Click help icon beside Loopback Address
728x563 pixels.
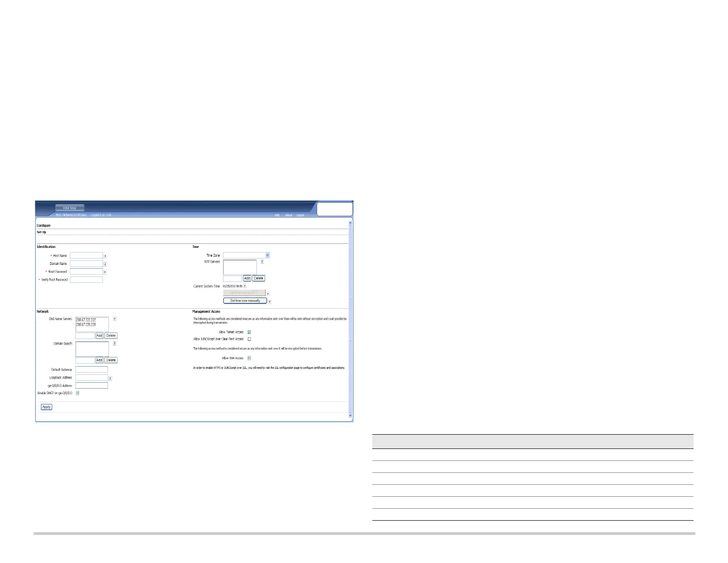pos(110,379)
